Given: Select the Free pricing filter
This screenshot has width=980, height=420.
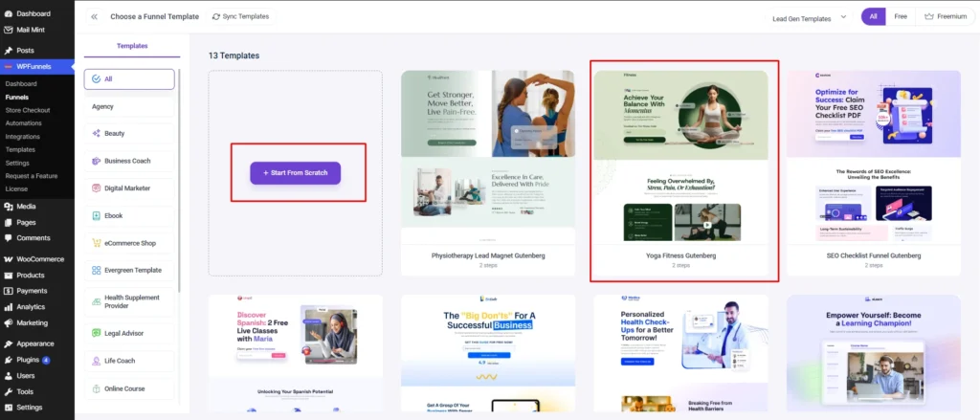Looking at the screenshot, I should point(901,17).
